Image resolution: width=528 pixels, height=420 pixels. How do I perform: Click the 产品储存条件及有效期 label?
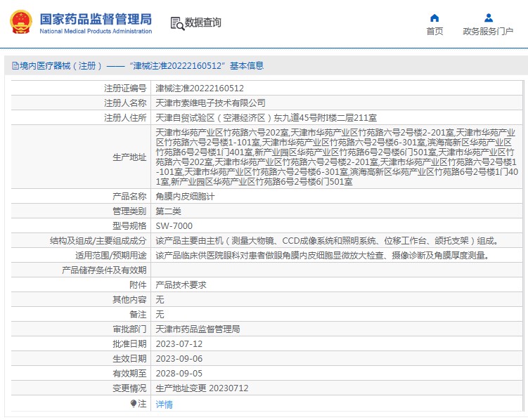(x=104, y=270)
